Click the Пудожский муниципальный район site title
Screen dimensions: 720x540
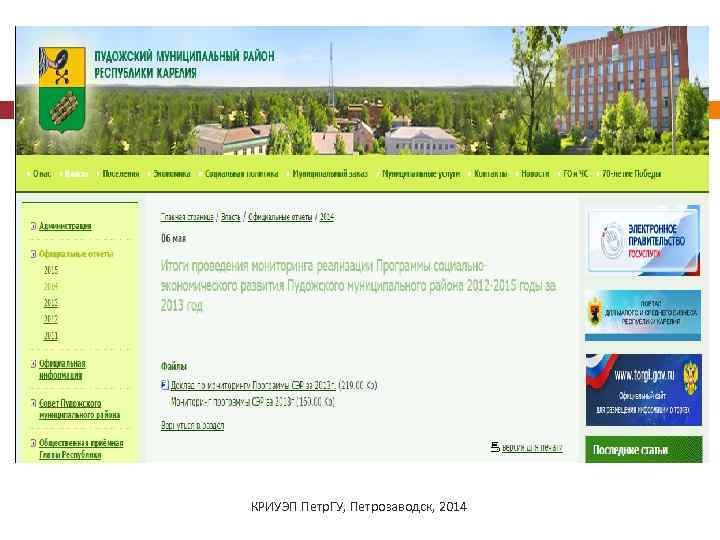click(x=185, y=64)
